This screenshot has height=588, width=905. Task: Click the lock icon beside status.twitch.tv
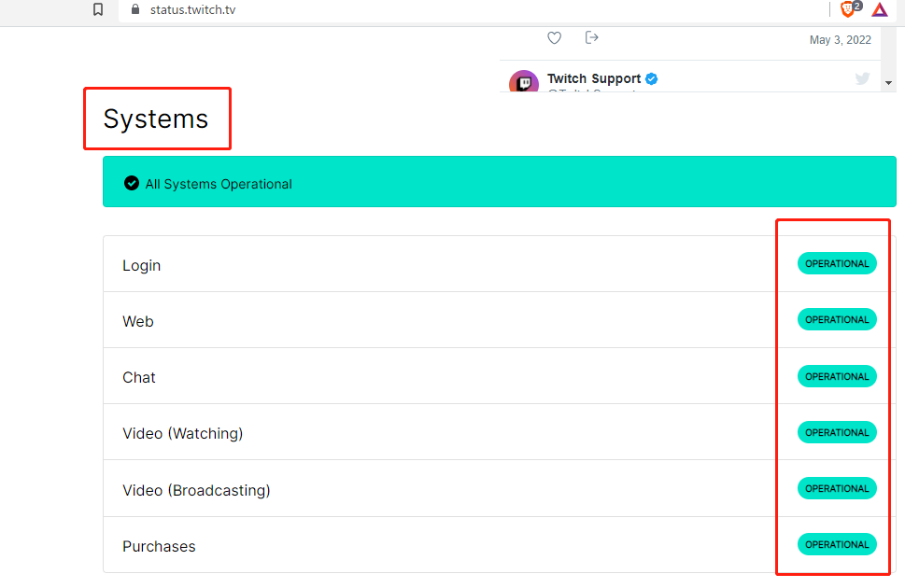pos(135,9)
